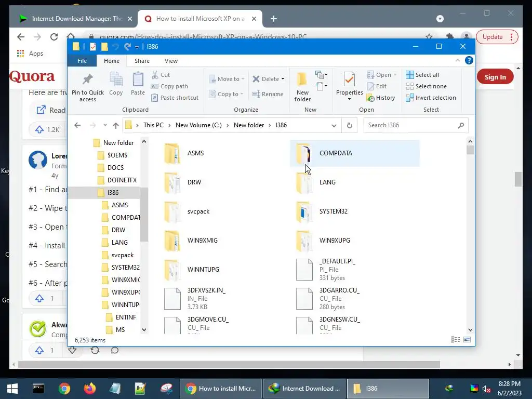Select the SYSTEM32 folder in file list
The width and height of the screenshot is (532, 399).
(354, 211)
